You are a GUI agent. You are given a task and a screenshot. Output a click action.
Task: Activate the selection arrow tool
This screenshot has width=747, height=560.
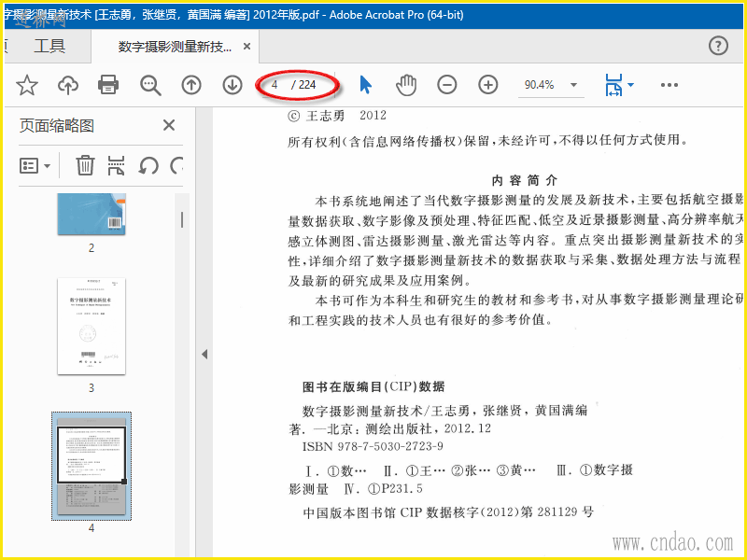click(365, 85)
